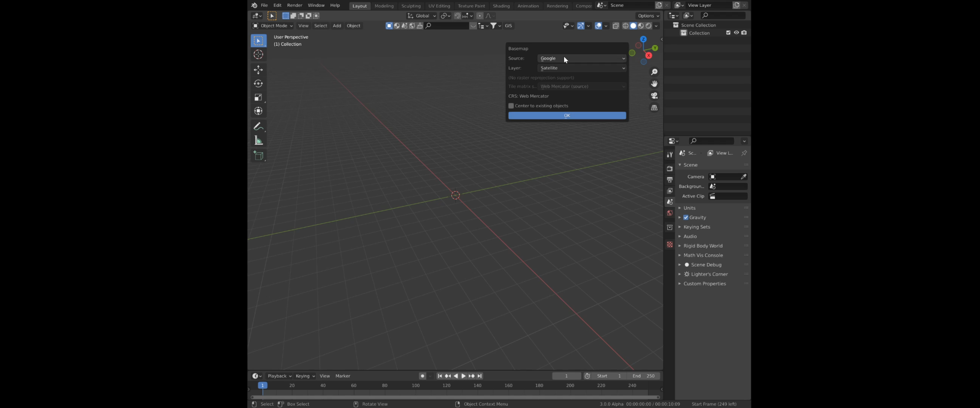Open the Source dropdown set to Google
The height and width of the screenshot is (408, 980).
point(581,58)
